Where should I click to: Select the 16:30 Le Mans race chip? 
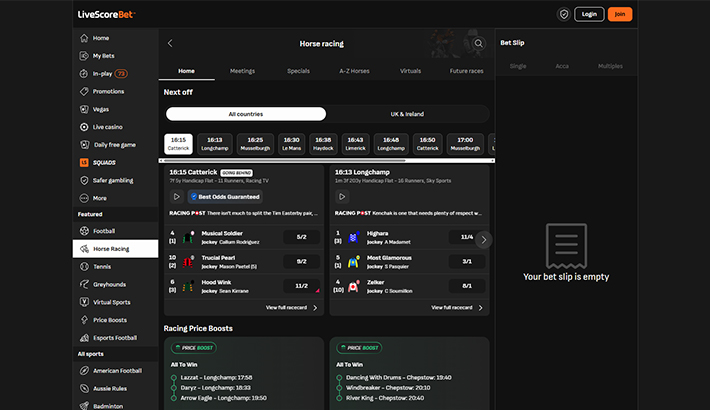coord(292,144)
